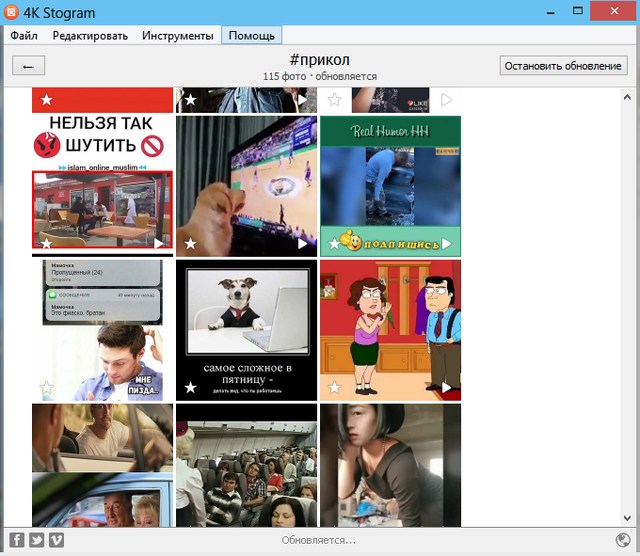Click the globe icon in bottom-right corner

point(622,540)
